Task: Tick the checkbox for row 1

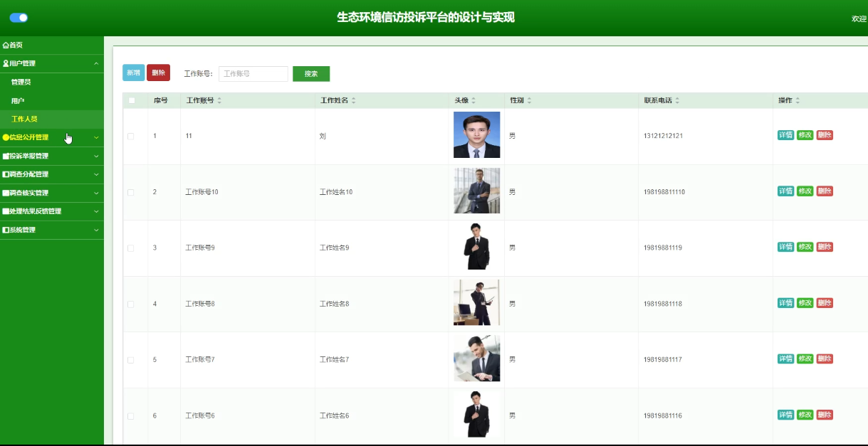Action: 131,136
